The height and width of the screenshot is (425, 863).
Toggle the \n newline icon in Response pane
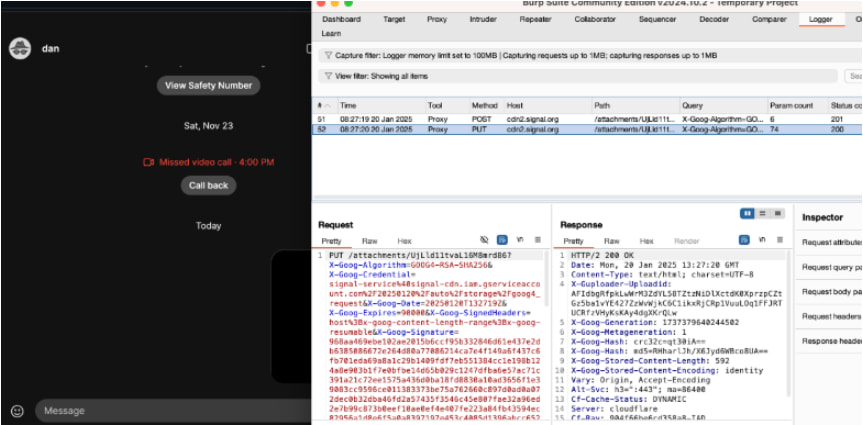pos(762,240)
